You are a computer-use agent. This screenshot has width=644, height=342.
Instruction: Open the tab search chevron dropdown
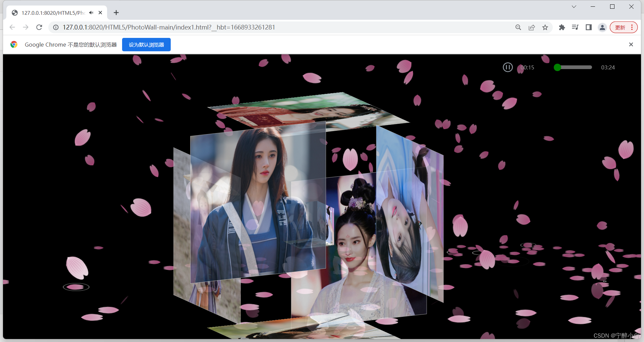click(574, 7)
